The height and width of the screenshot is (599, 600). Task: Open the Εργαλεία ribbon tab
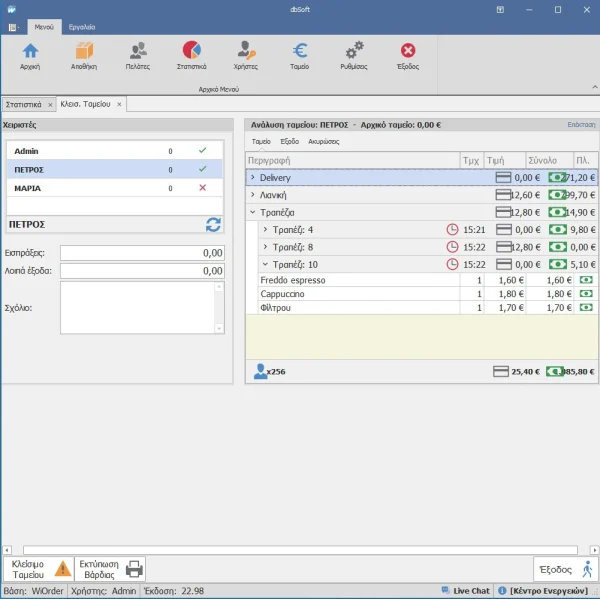(84, 26)
